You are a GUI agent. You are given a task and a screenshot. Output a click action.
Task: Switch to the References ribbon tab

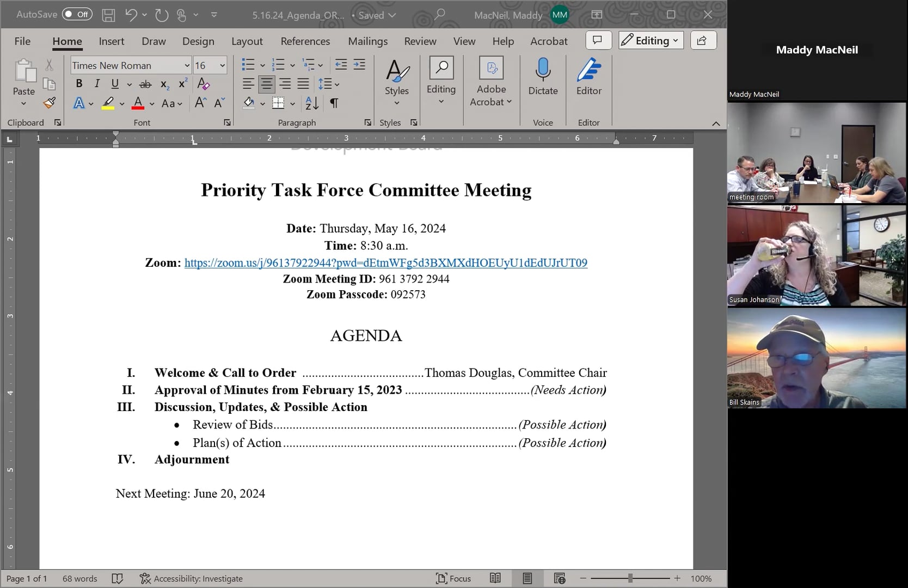tap(305, 41)
